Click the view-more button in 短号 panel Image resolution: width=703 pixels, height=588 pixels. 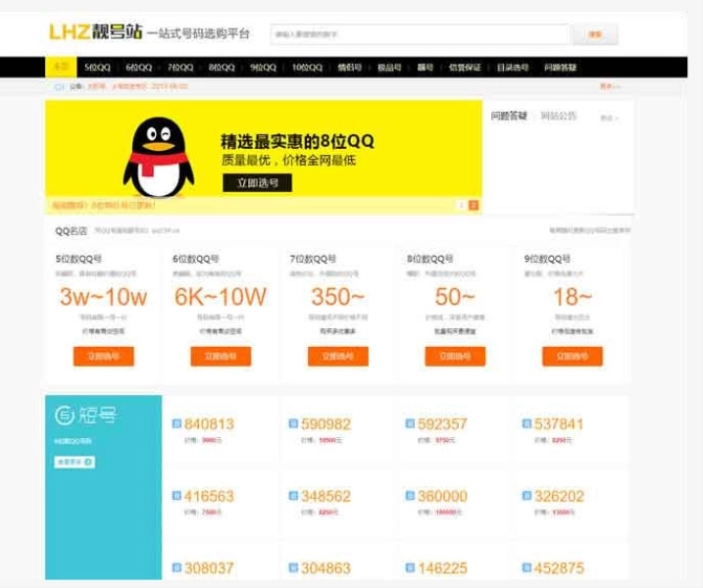pos(75,462)
